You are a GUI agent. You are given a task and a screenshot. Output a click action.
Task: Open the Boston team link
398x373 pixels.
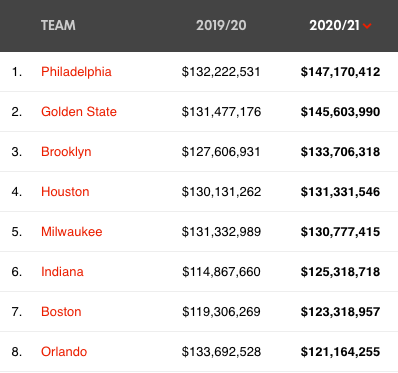(x=61, y=312)
